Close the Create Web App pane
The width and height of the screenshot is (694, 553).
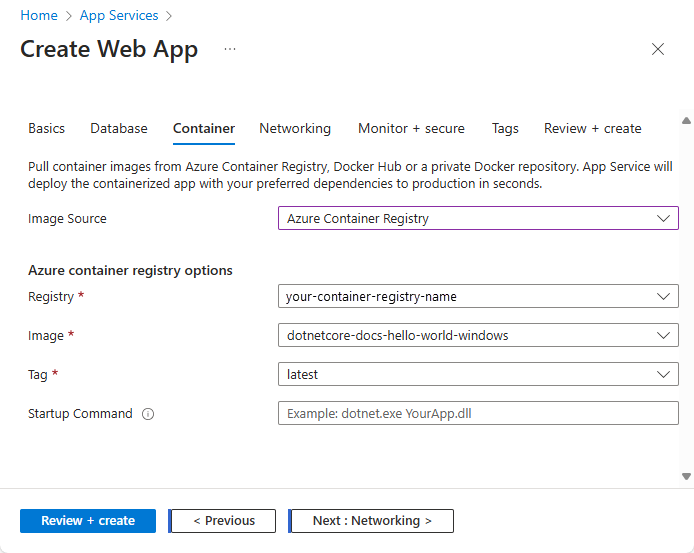click(658, 49)
